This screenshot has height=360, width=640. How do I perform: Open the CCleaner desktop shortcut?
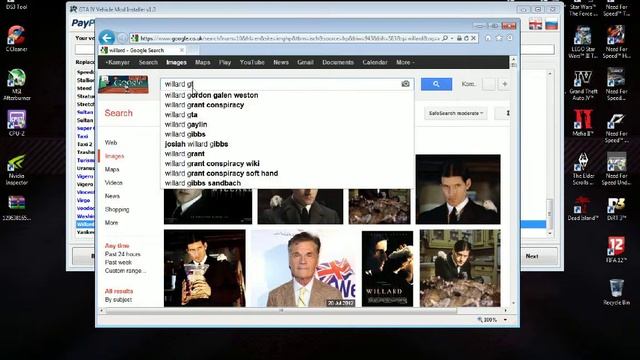pos(16,39)
